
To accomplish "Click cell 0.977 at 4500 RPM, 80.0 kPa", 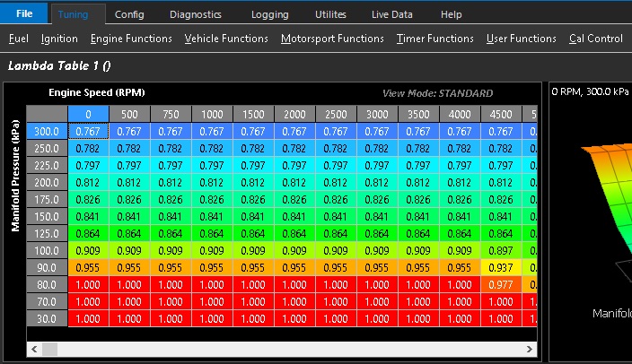I will (x=501, y=285).
